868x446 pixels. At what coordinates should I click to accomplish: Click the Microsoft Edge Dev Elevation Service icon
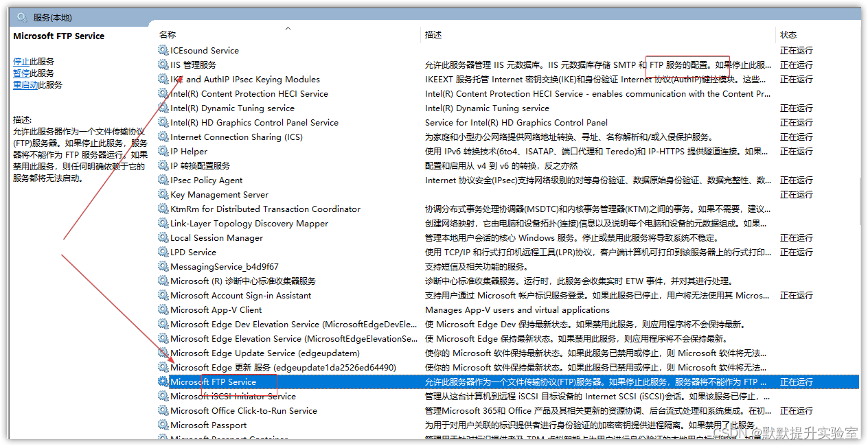[163, 324]
